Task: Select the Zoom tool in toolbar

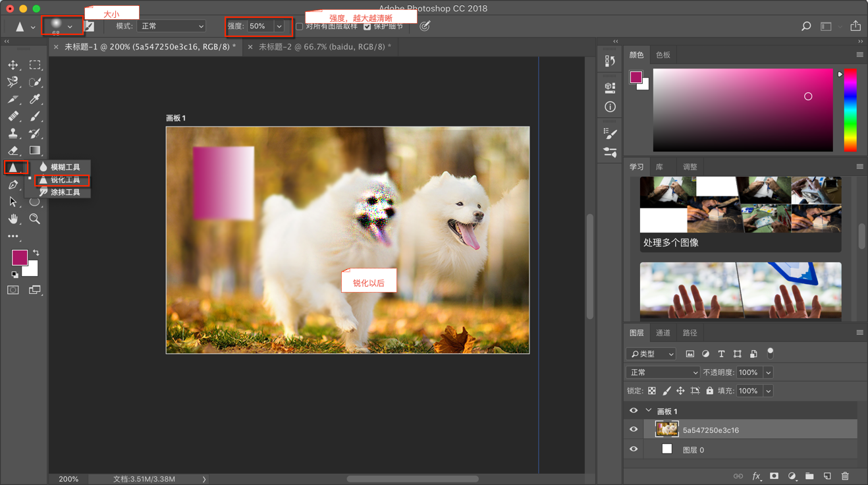Action: (x=35, y=219)
